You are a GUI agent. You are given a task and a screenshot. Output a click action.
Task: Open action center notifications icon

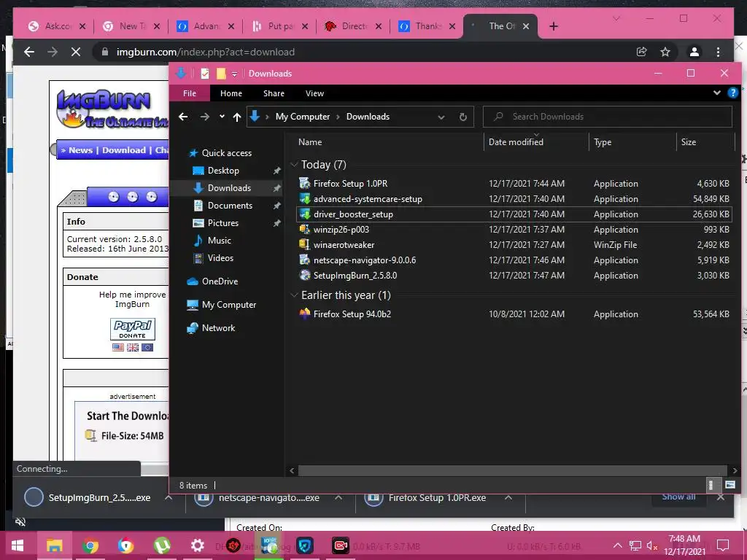(x=723, y=545)
